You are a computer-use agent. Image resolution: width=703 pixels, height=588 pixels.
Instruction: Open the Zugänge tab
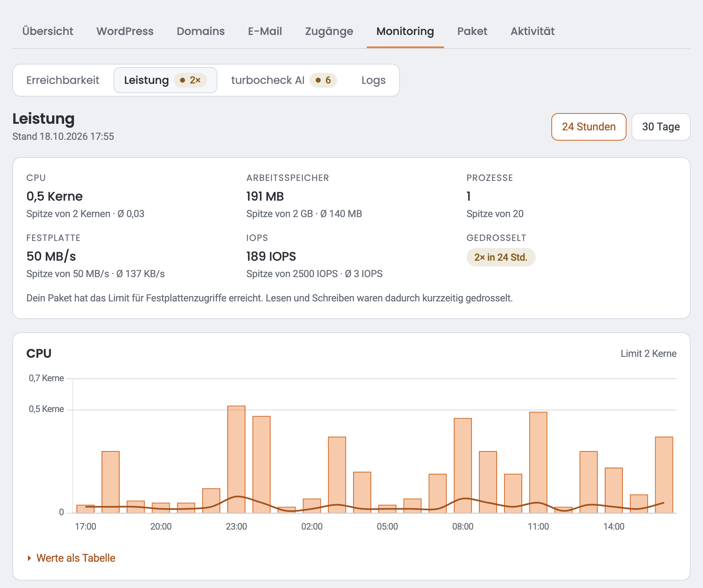329,31
